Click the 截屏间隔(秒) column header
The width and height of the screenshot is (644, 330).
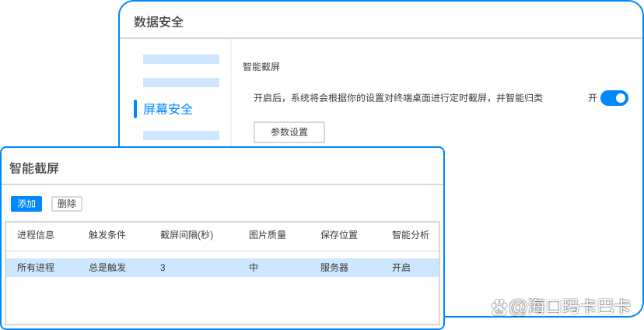coord(187,235)
